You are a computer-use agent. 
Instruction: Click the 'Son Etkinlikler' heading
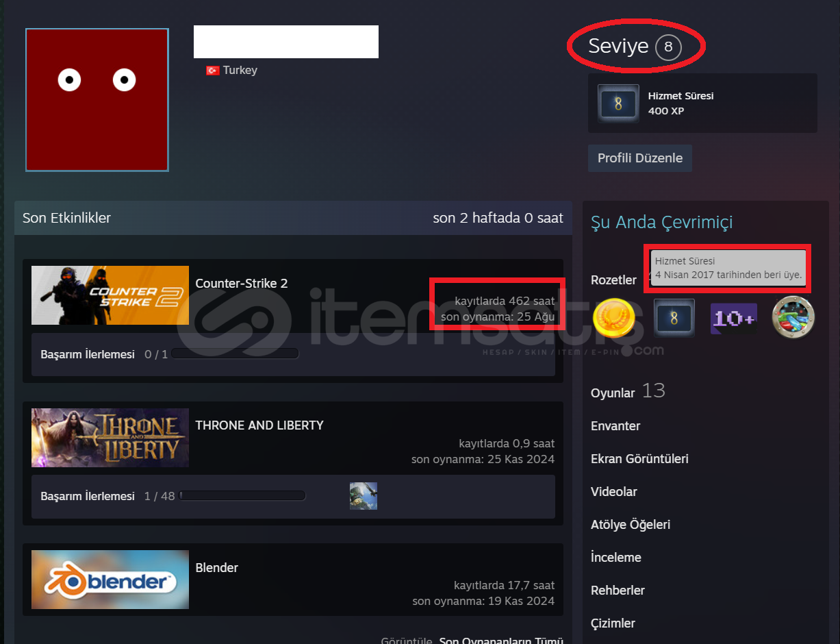point(66,218)
